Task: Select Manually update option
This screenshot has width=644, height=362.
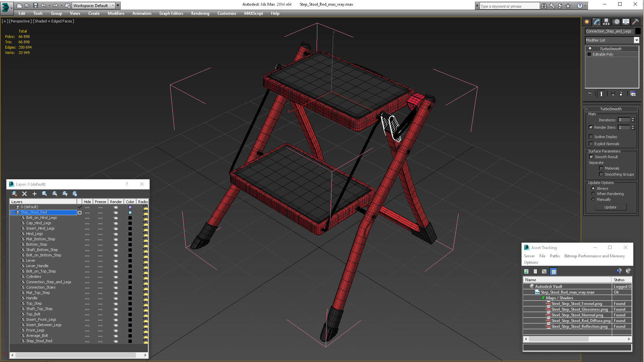Action: [x=593, y=199]
